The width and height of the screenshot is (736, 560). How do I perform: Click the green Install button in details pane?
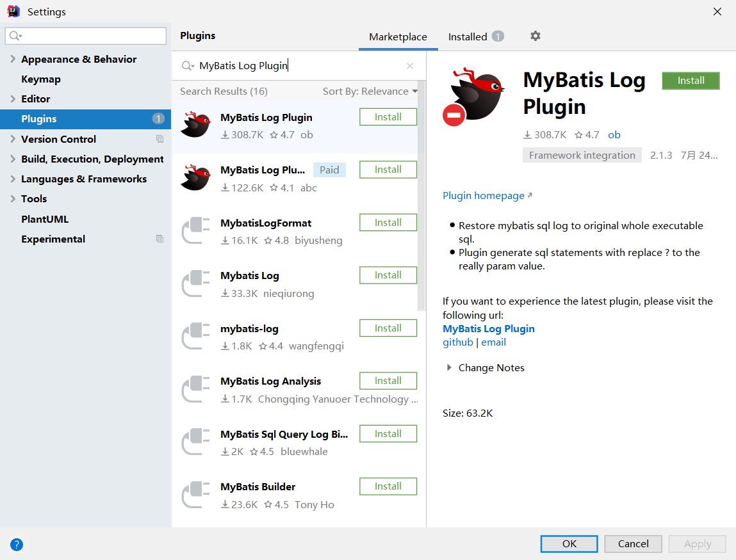(691, 81)
